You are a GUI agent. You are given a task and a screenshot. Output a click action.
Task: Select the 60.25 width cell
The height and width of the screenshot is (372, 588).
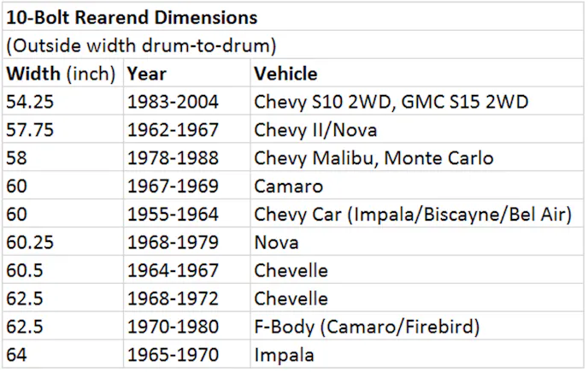29,242
